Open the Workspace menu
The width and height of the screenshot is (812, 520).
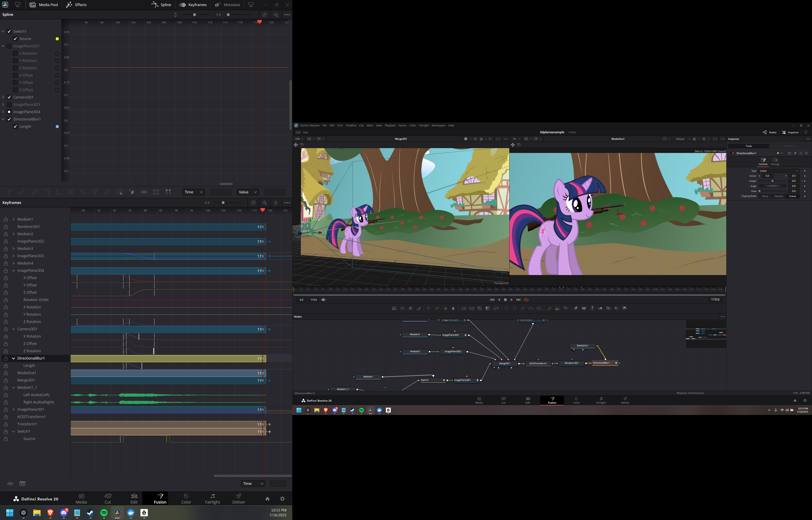(x=438, y=125)
